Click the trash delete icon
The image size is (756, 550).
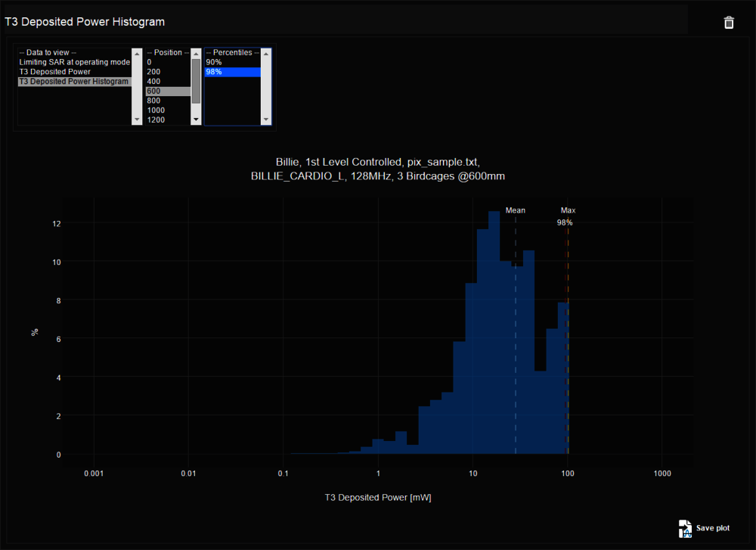729,23
